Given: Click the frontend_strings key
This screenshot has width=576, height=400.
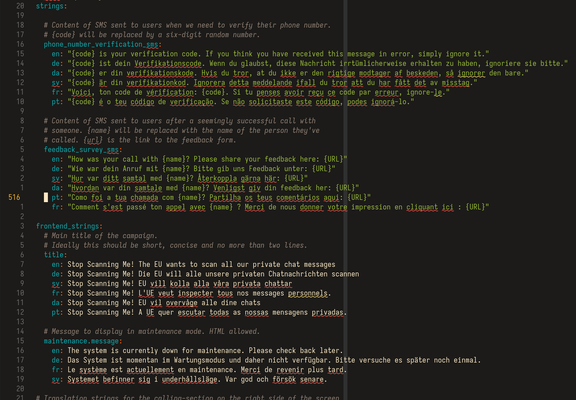Looking at the screenshot, I should point(69,226).
